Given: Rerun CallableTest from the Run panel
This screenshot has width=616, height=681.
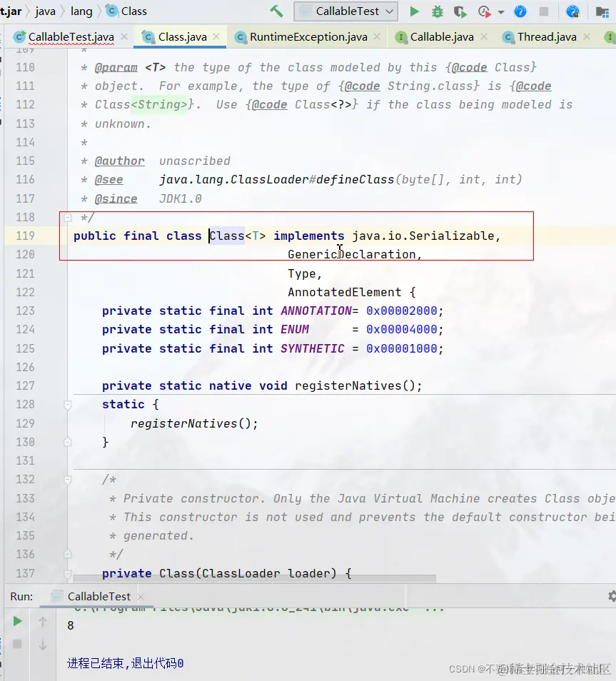Looking at the screenshot, I should pos(17,622).
